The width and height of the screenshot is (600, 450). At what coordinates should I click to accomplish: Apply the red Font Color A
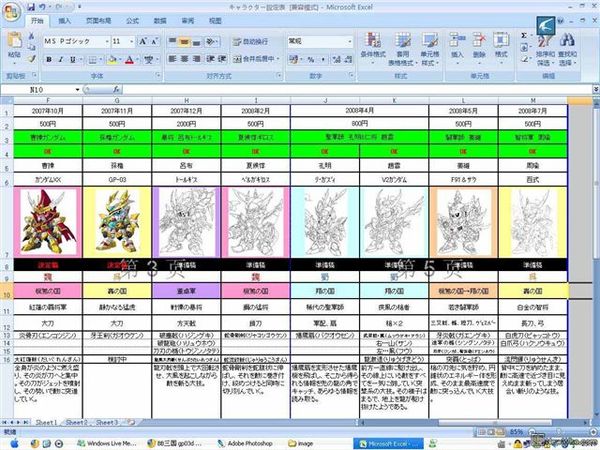click(x=129, y=59)
